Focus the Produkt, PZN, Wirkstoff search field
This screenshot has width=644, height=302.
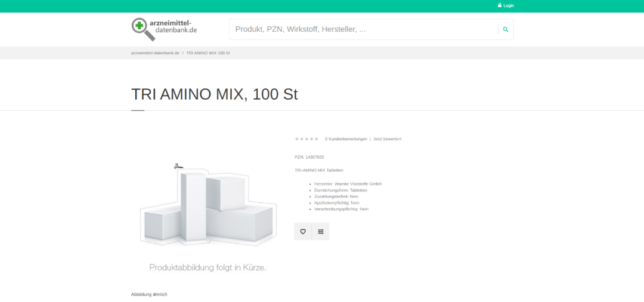click(x=364, y=29)
